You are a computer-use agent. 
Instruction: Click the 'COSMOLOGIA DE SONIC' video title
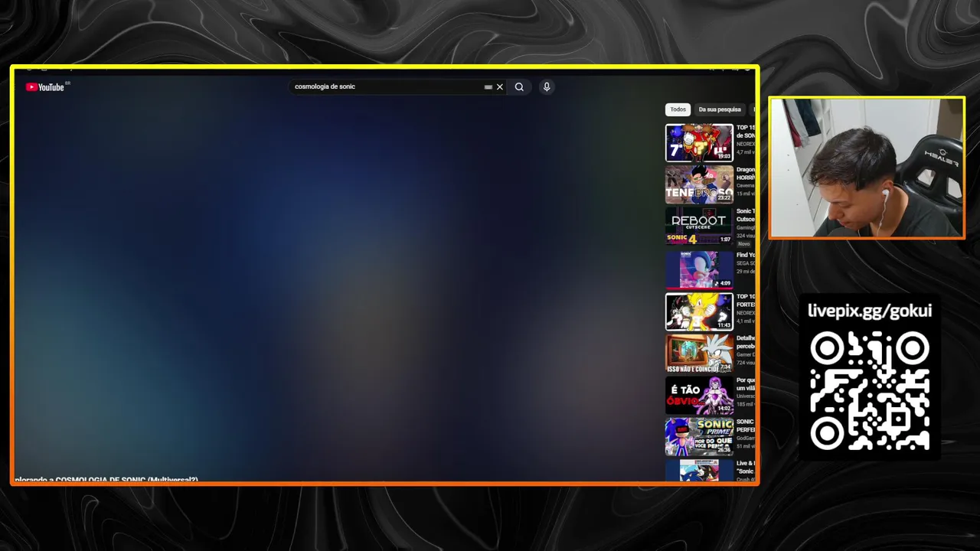click(x=106, y=480)
